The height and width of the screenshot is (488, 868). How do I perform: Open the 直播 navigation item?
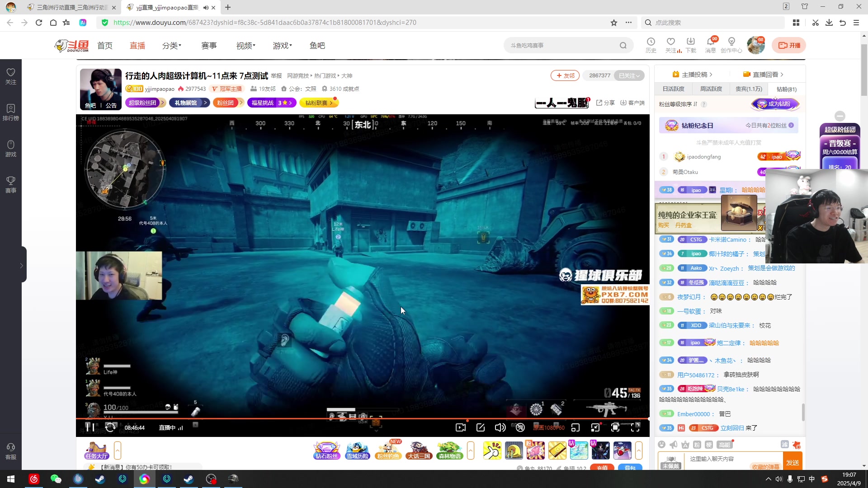[x=137, y=46]
